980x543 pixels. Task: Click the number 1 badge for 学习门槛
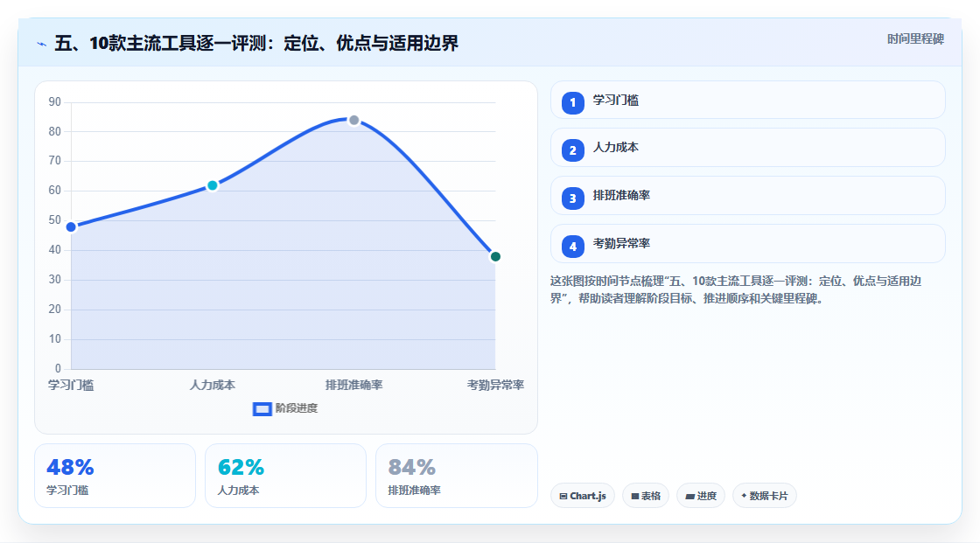(572, 102)
